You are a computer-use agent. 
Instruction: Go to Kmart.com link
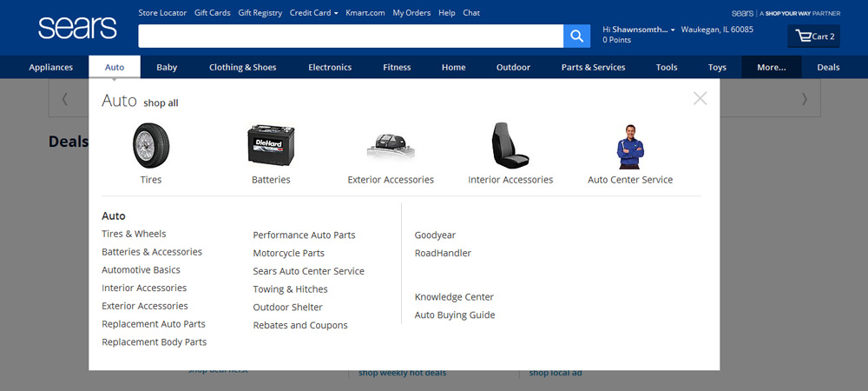(x=365, y=13)
